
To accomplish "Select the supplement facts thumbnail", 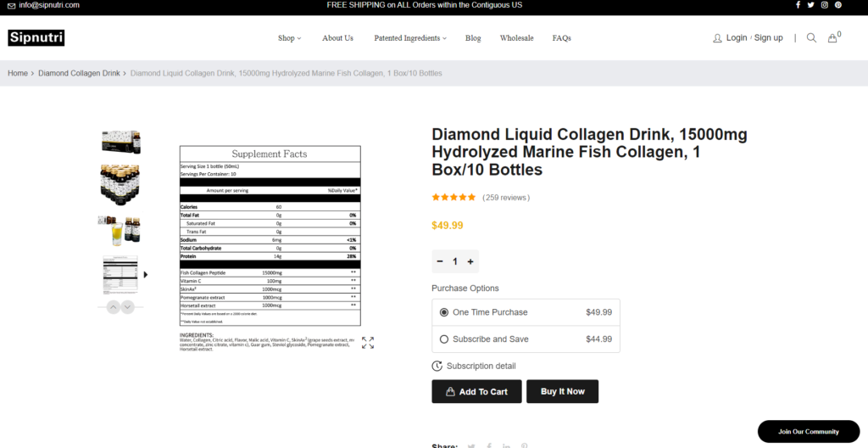I will click(x=120, y=274).
